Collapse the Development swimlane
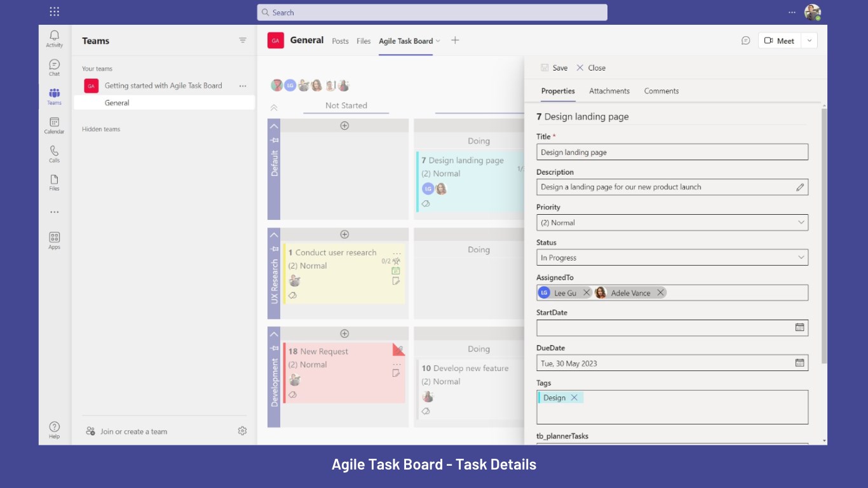The height and width of the screenshot is (488, 868). (274, 334)
